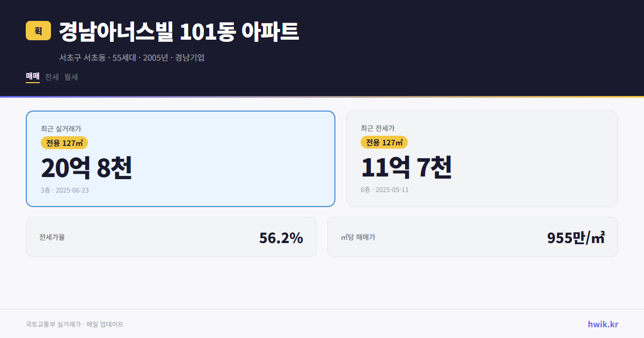
Task: Switch to the 월세 tab
Action: [71, 77]
